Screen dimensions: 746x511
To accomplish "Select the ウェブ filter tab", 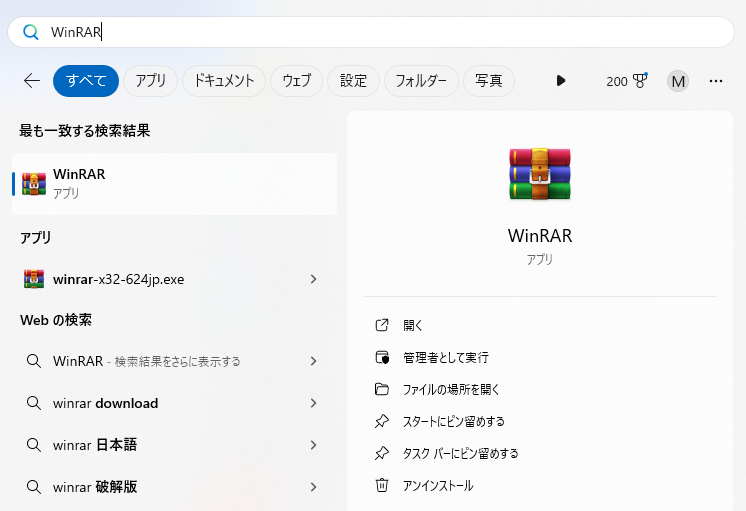I will [x=297, y=81].
